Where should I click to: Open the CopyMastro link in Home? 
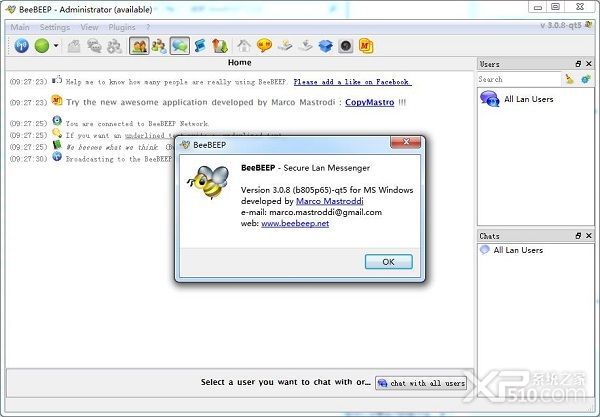(369, 103)
